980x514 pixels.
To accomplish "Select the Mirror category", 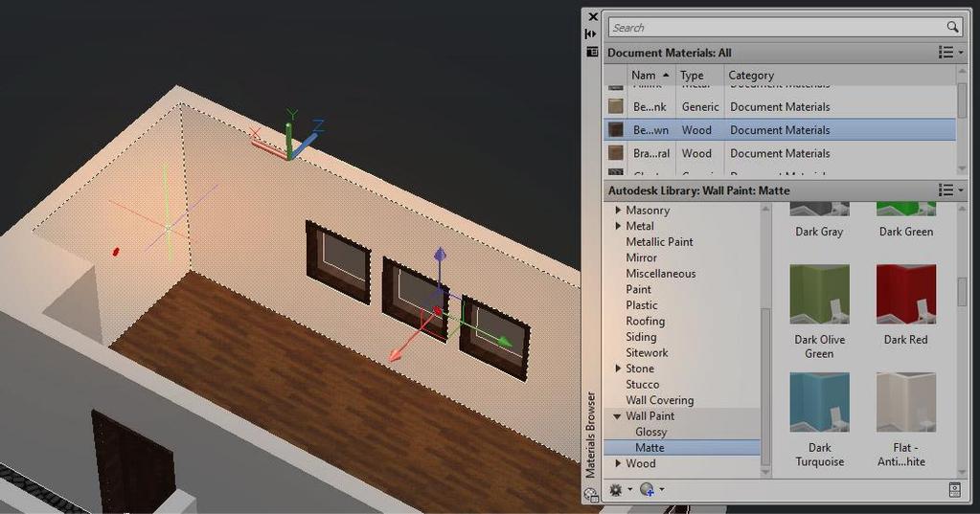I will click(x=641, y=257).
